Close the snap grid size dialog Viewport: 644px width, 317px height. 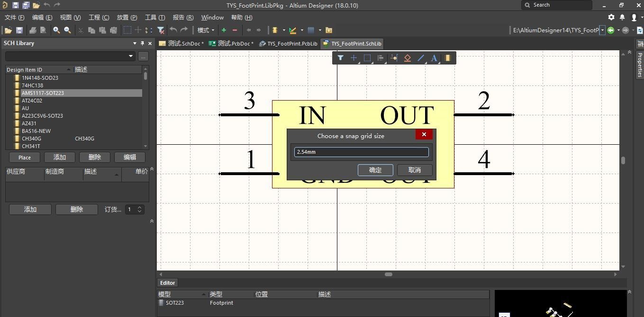424,134
